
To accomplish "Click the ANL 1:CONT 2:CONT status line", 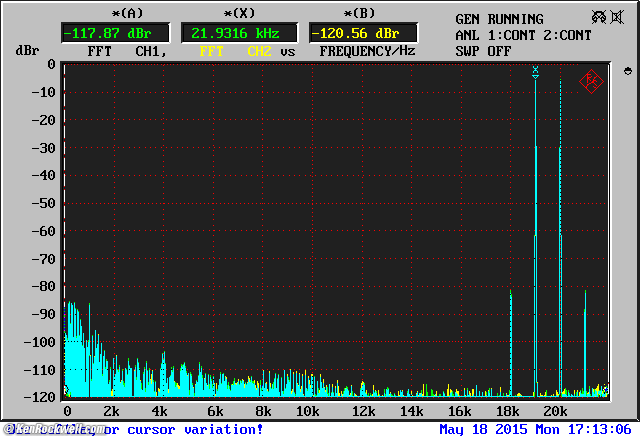I will [523, 35].
